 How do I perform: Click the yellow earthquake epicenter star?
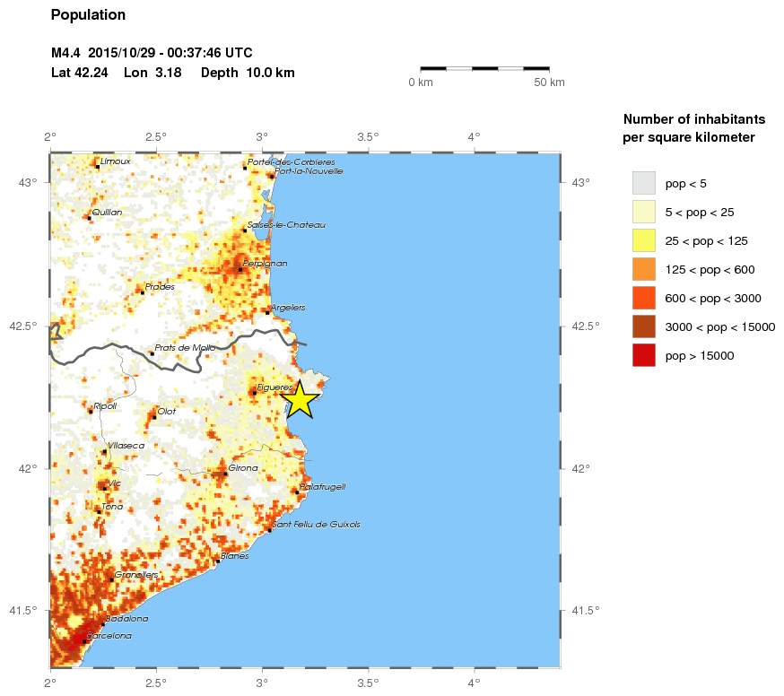pyautogui.click(x=301, y=397)
